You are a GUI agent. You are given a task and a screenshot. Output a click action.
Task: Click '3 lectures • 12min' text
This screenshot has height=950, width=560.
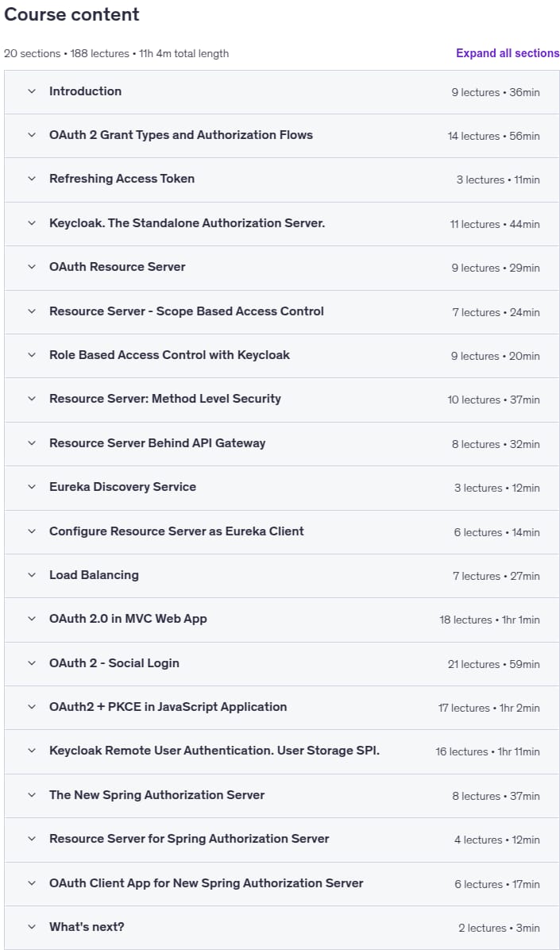coord(497,489)
